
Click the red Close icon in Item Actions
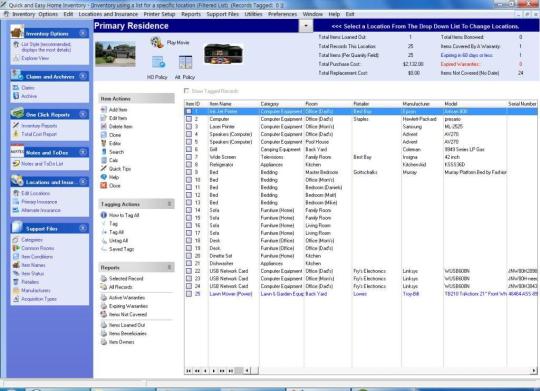(x=103, y=185)
